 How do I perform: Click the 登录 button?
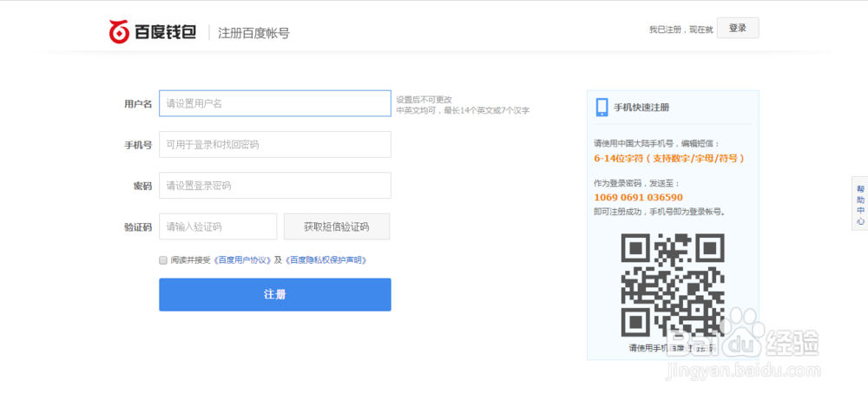tap(737, 28)
